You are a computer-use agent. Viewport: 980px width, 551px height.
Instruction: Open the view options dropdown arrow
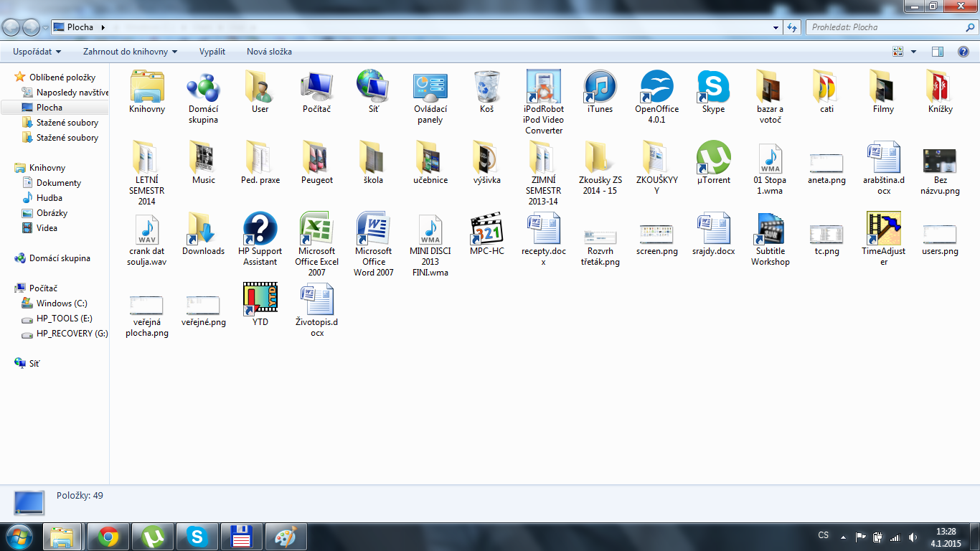[x=913, y=52]
